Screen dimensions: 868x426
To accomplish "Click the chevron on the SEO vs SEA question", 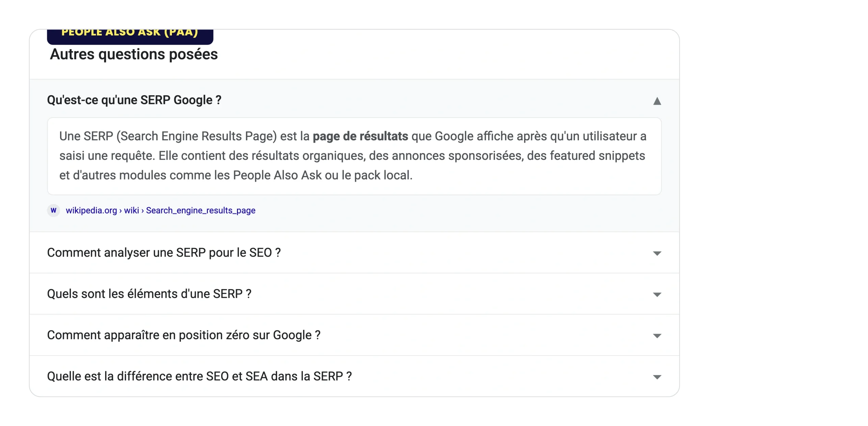I will click(x=657, y=377).
